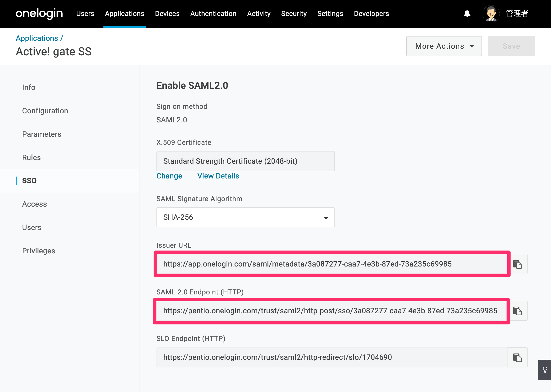This screenshot has width=551, height=392.
Task: Click the SAML 2.0 Endpoint field
Action: tap(332, 311)
